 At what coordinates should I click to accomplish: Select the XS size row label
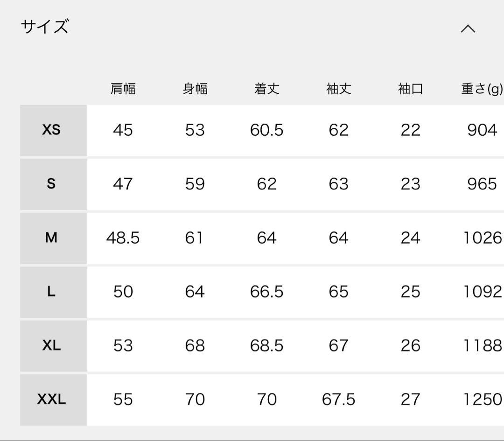(x=53, y=131)
